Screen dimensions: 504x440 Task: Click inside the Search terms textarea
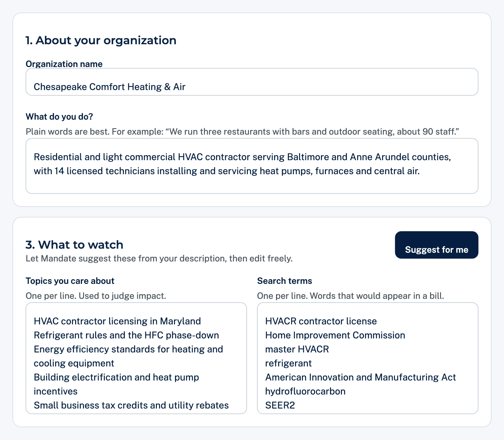click(x=367, y=358)
